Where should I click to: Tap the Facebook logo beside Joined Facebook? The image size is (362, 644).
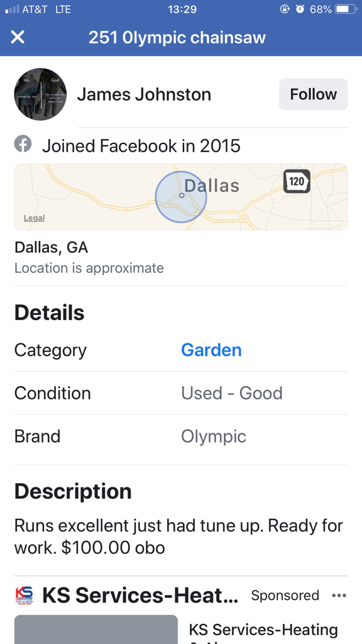[x=23, y=144]
